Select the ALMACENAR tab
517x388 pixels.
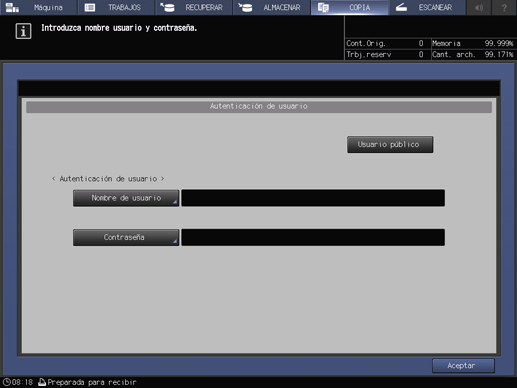click(x=271, y=7)
